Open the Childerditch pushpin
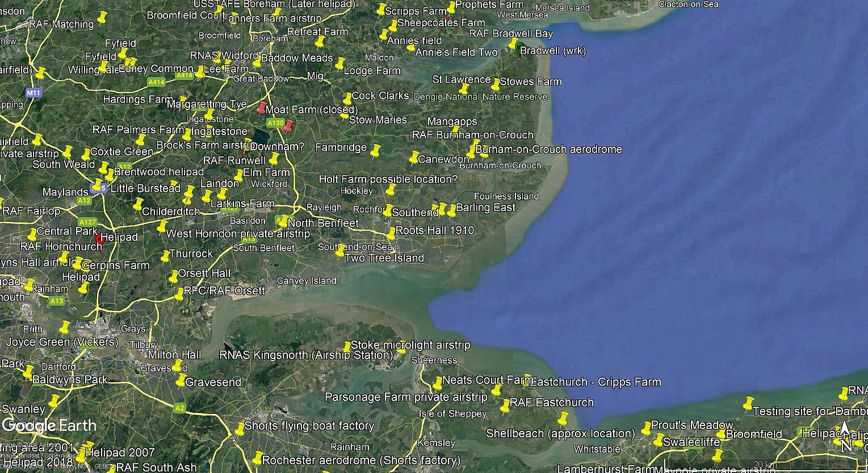This screenshot has width=868, height=473. (x=137, y=204)
